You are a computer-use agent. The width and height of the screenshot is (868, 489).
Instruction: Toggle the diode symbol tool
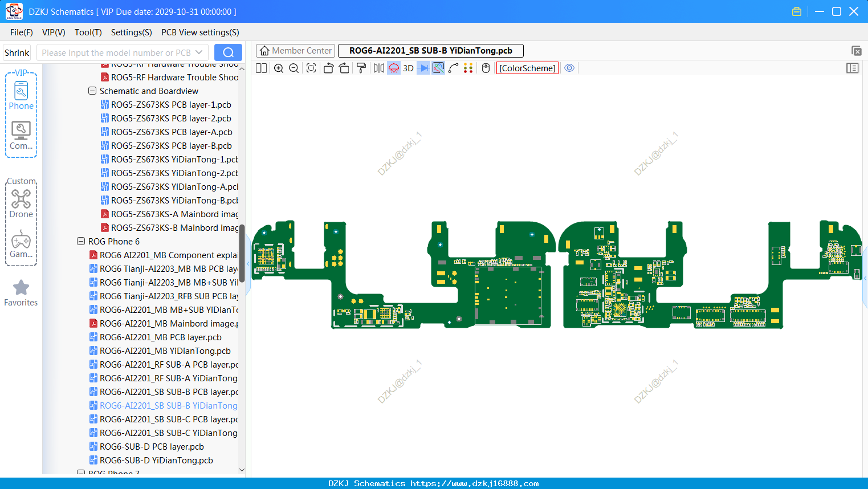pyautogui.click(x=423, y=68)
